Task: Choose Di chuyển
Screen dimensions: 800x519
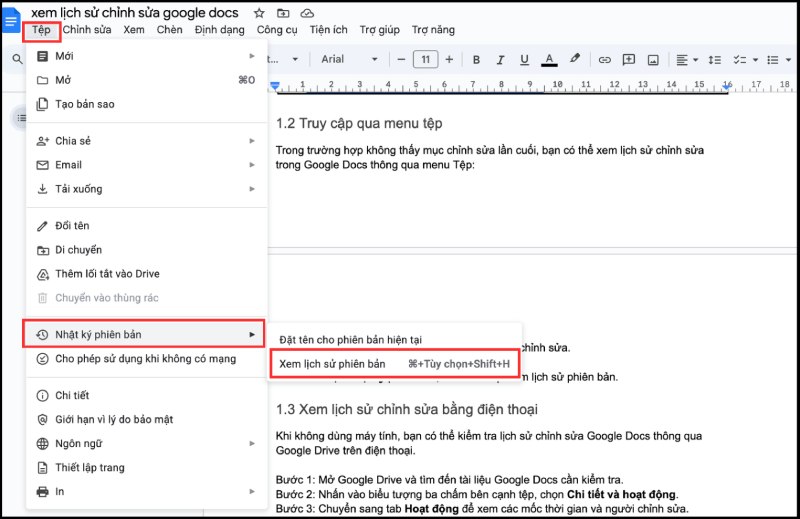Action: tap(147, 250)
